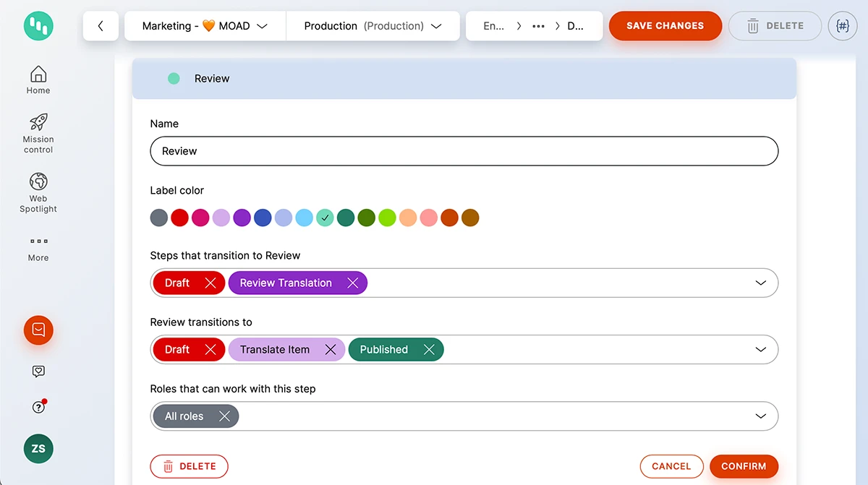Click the Confirm button

tap(744, 466)
